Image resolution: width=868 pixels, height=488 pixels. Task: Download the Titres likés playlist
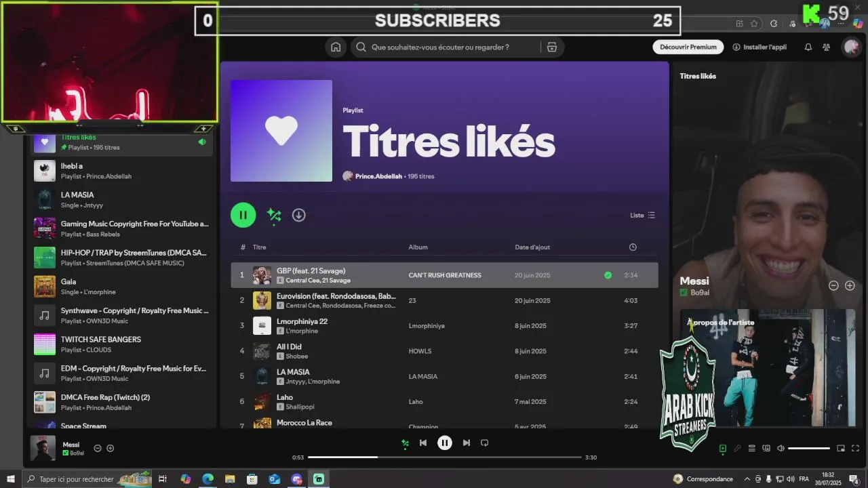point(298,215)
